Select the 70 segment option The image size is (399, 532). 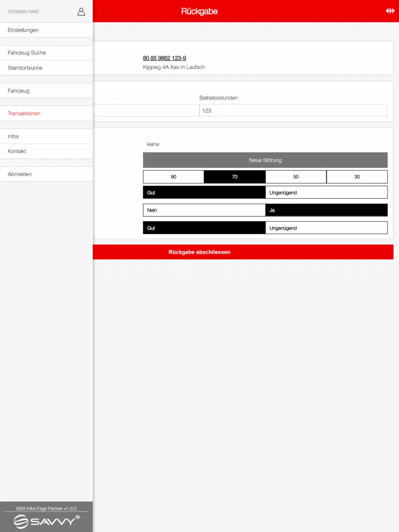(x=235, y=177)
